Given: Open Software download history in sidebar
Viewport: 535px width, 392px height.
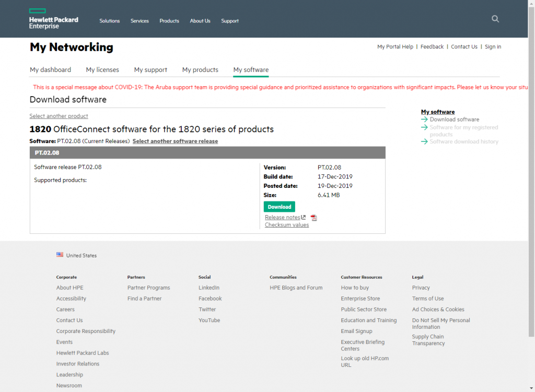Looking at the screenshot, I should click(x=464, y=141).
